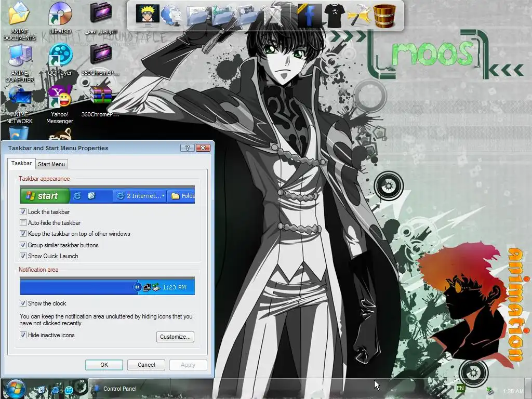Image resolution: width=532 pixels, height=399 pixels.
Task: Click the Apply button
Action: click(188, 365)
